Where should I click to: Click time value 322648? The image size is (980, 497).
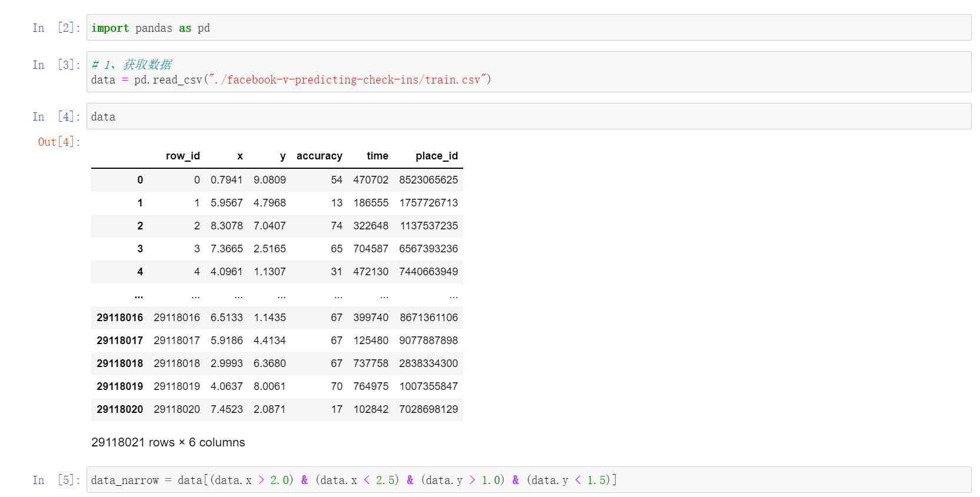[x=371, y=226]
